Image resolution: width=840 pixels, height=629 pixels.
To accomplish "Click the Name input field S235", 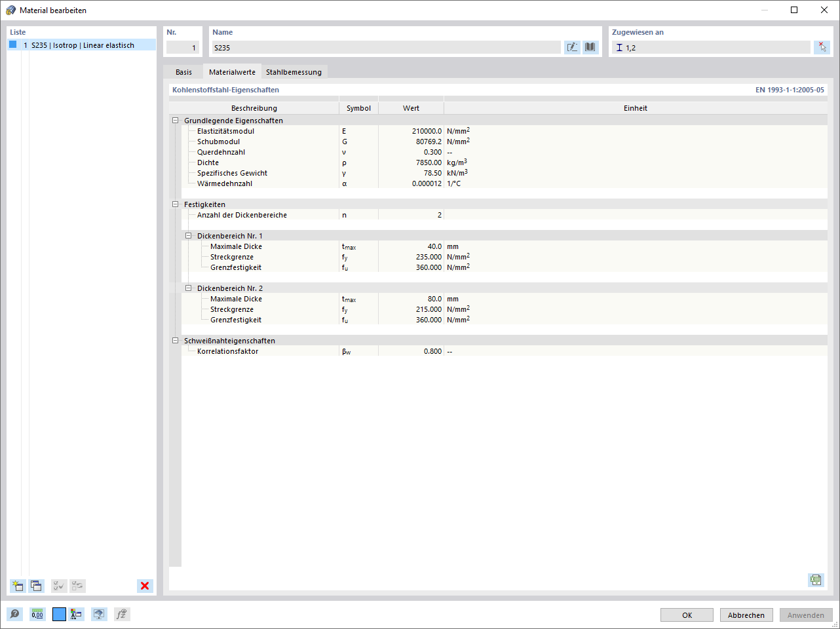I will pyautogui.click(x=386, y=47).
